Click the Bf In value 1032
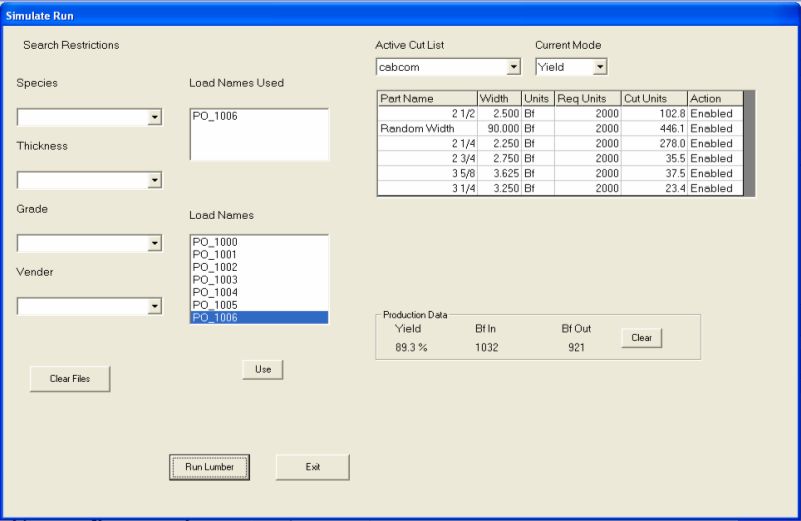The image size is (801, 521). point(486,347)
